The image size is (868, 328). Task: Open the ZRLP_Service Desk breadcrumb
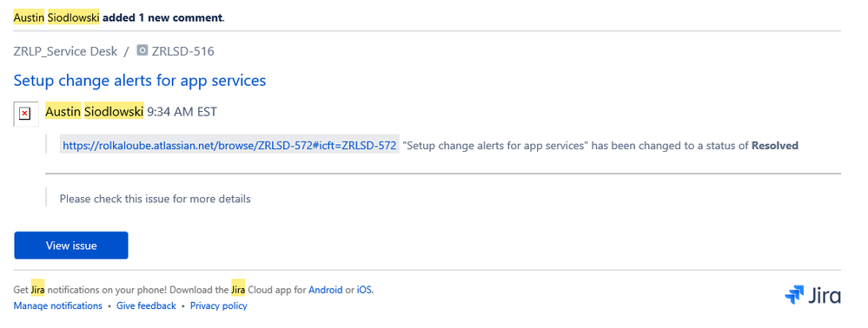click(65, 51)
